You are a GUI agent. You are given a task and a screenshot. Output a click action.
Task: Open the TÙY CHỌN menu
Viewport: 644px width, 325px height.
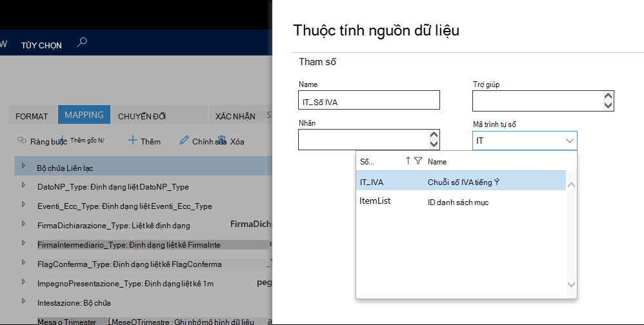tap(41, 46)
